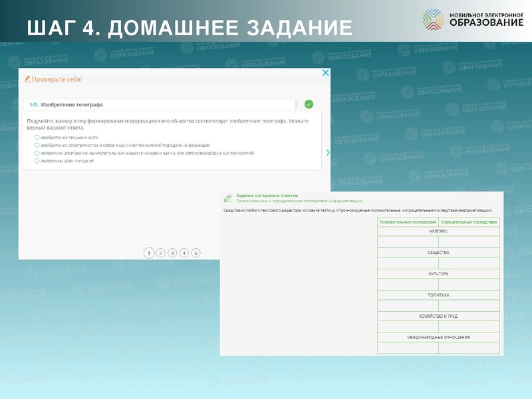Jump to quiz question 2

160,253
